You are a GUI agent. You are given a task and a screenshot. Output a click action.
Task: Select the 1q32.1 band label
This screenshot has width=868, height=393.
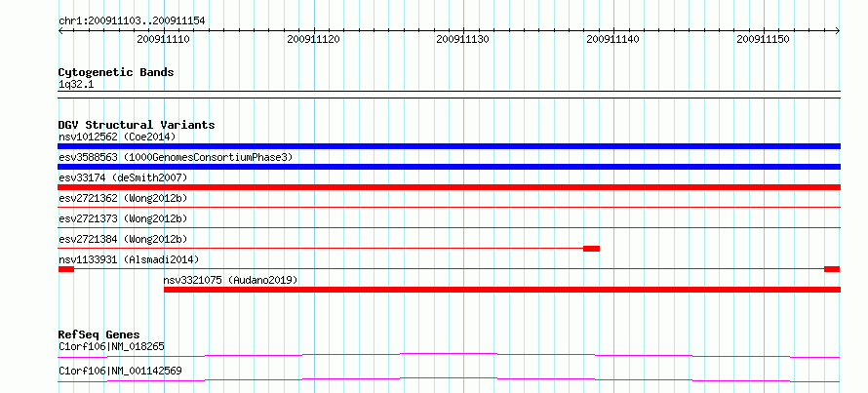coord(75,84)
